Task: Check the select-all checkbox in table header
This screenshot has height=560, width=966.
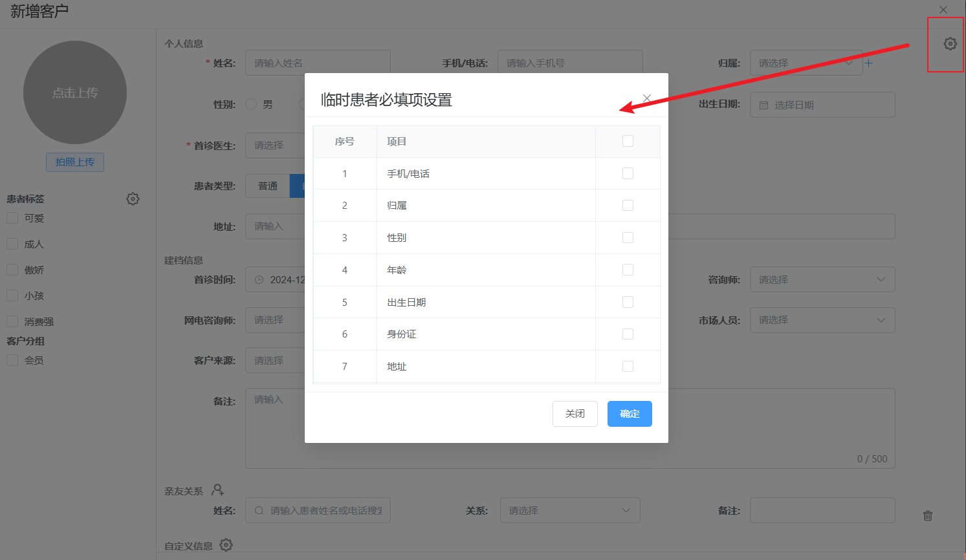Action: pyautogui.click(x=628, y=141)
